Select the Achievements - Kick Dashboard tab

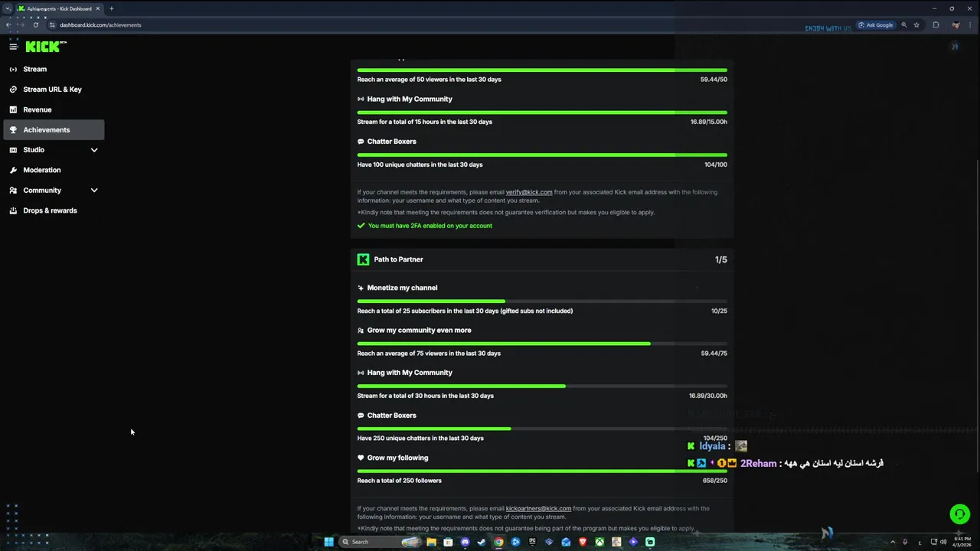click(60, 8)
